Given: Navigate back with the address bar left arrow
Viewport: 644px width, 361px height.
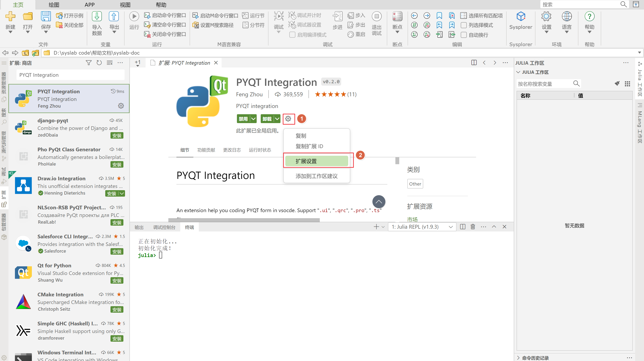Looking at the screenshot, I should tap(5, 53).
